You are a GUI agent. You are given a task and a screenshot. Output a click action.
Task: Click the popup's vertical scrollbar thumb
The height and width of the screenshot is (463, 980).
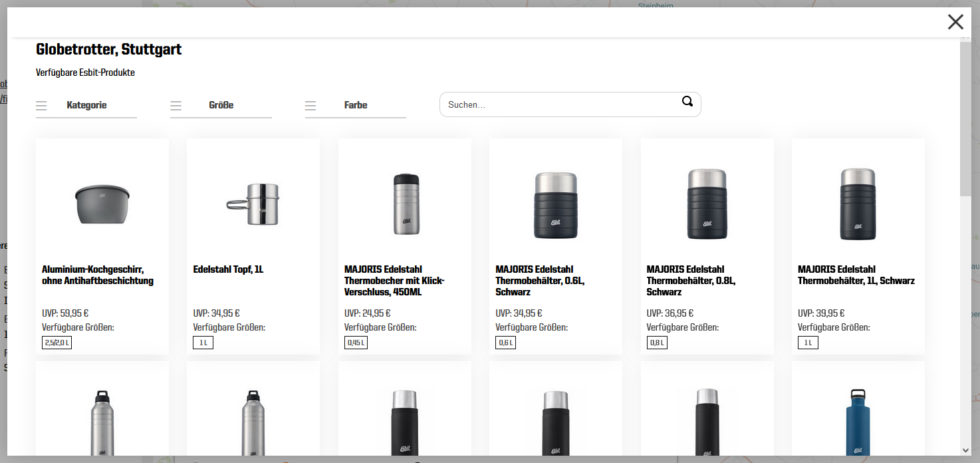pos(965,118)
